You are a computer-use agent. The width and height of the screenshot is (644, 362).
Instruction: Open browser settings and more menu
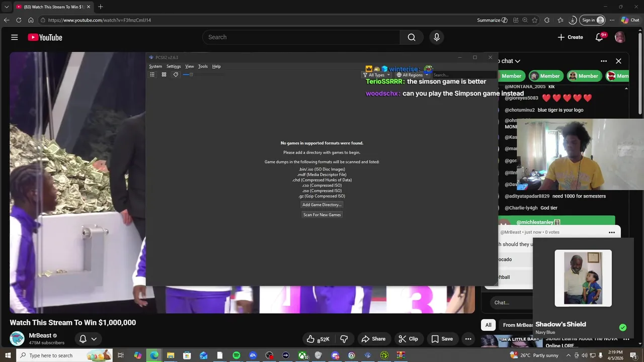612,20
